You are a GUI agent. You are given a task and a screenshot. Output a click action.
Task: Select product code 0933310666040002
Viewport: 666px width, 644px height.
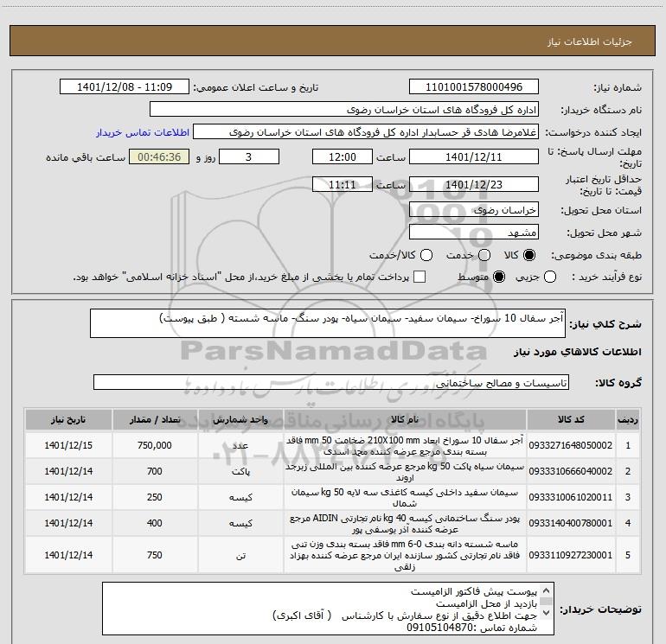pos(571,471)
